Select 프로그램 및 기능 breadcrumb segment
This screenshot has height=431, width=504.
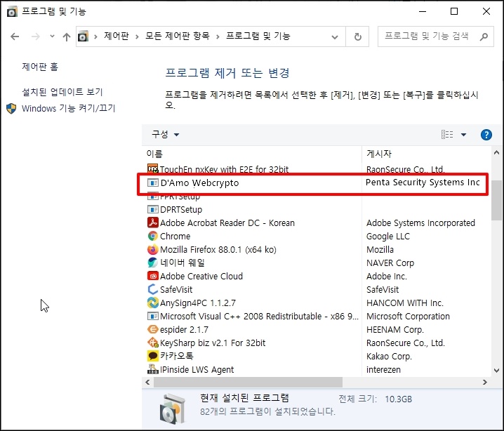pyautogui.click(x=258, y=36)
